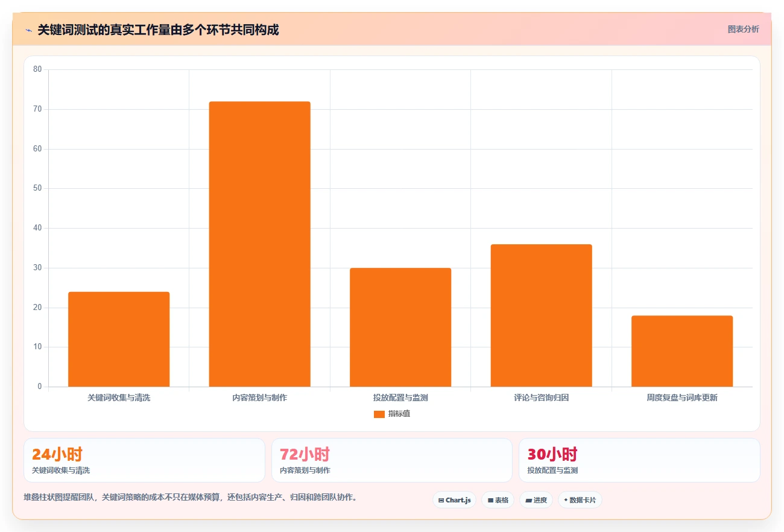Image resolution: width=784 pixels, height=532 pixels.
Task: Click the y-axis tick value 40
Action: (x=37, y=228)
